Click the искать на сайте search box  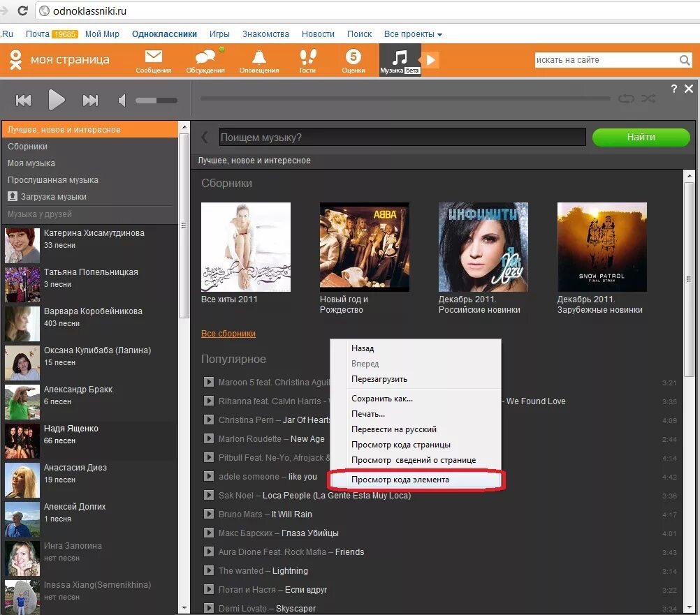pos(606,60)
